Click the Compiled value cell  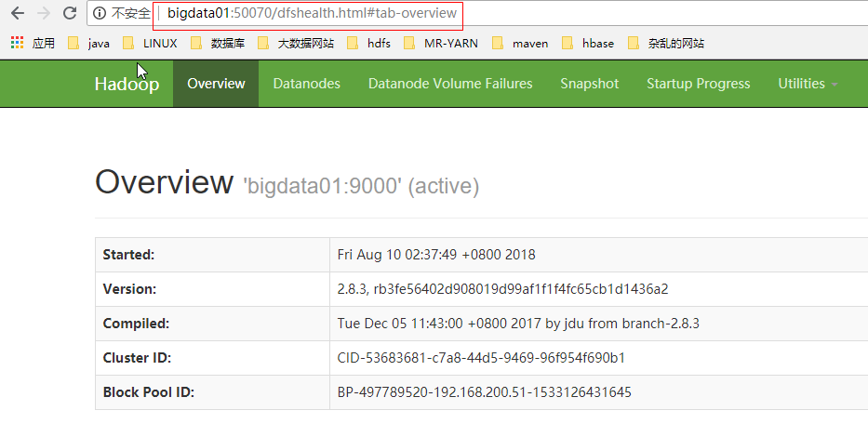(518, 323)
